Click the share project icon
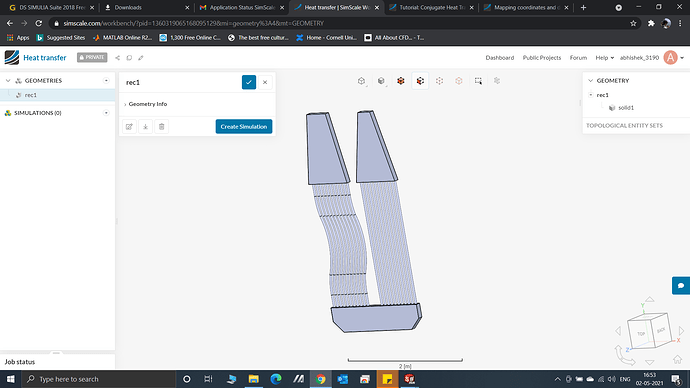690x388 pixels. pos(117,58)
